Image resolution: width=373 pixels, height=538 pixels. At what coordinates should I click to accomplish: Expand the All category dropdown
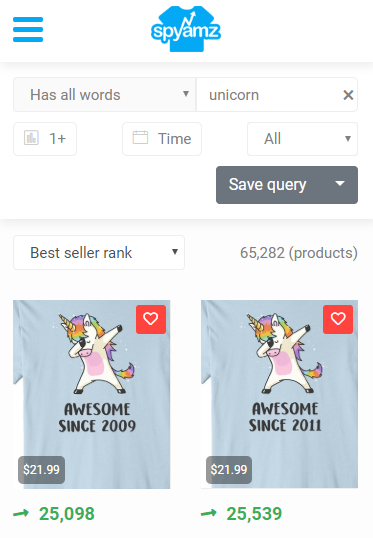pyautogui.click(x=303, y=139)
